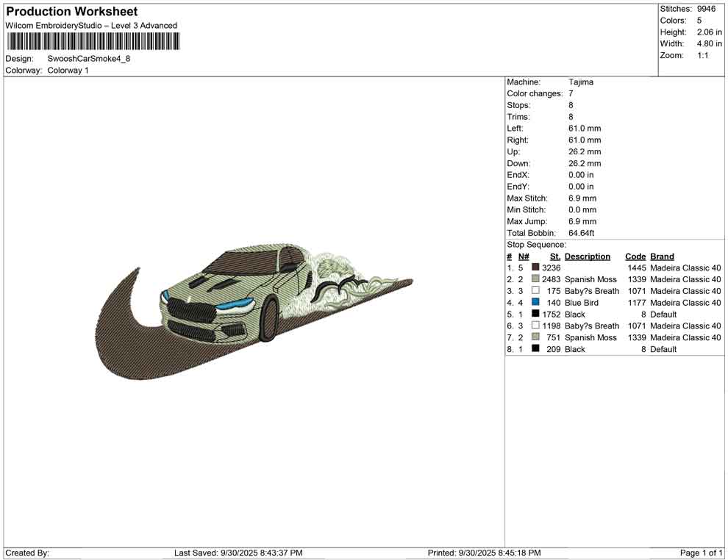The height and width of the screenshot is (560, 728).
Task: Select the Baby's Breath swatch with 175 stitches
Action: (535, 291)
